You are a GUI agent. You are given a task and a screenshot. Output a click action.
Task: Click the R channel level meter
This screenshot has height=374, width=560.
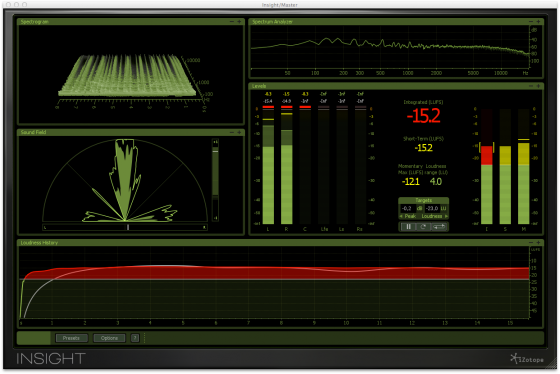[286, 166]
